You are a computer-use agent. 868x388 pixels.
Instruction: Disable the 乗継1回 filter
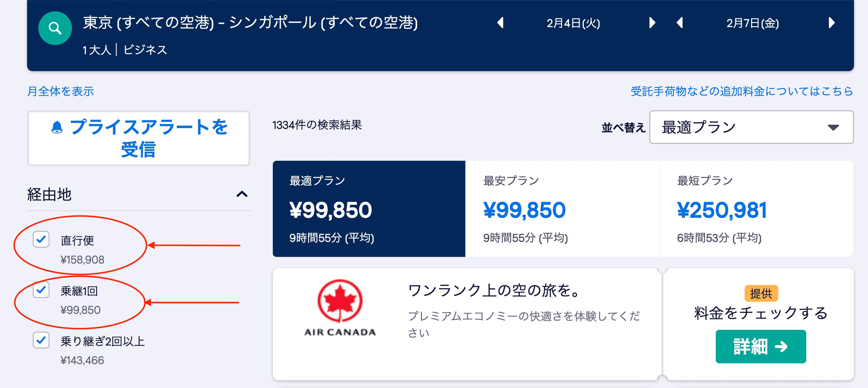(x=41, y=290)
